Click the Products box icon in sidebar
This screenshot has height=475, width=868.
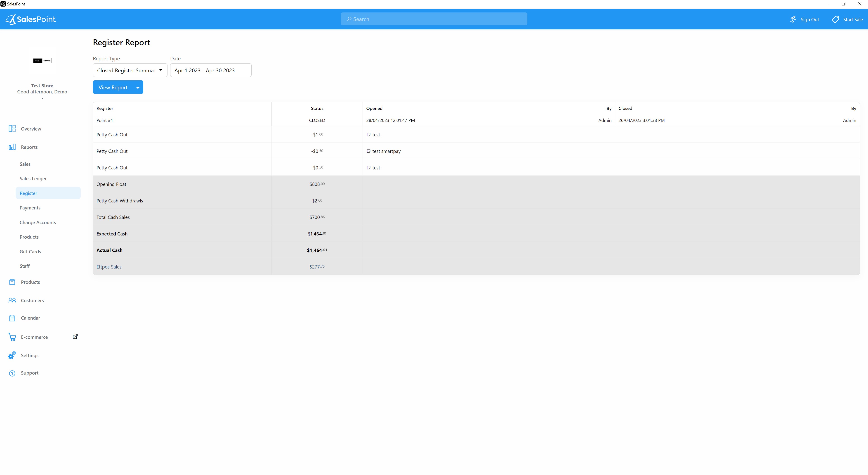(12, 282)
